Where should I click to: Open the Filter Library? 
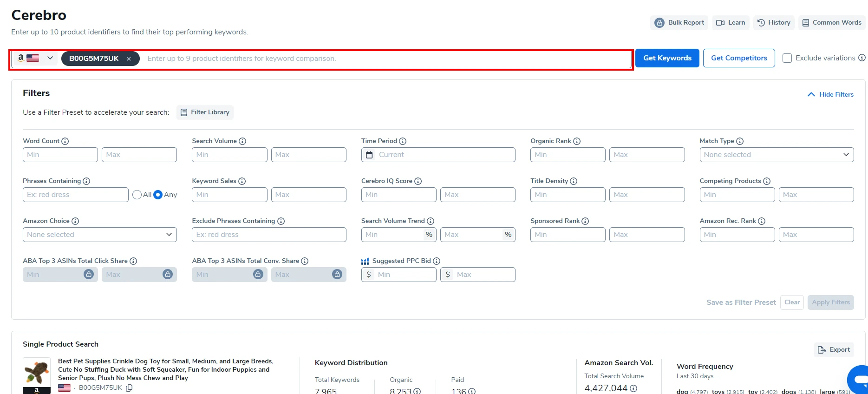[x=205, y=112]
